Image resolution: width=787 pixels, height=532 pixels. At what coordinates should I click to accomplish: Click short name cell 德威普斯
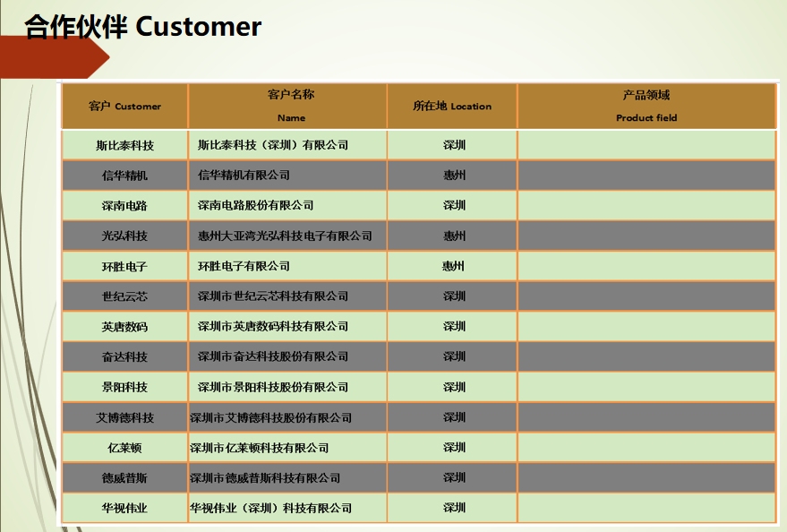(125, 477)
